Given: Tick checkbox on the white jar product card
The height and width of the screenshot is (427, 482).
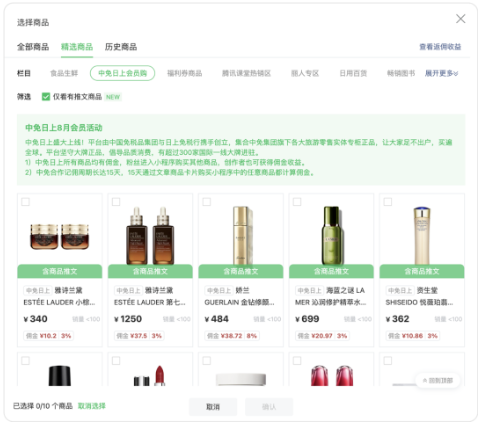Looking at the screenshot, I should [207, 361].
